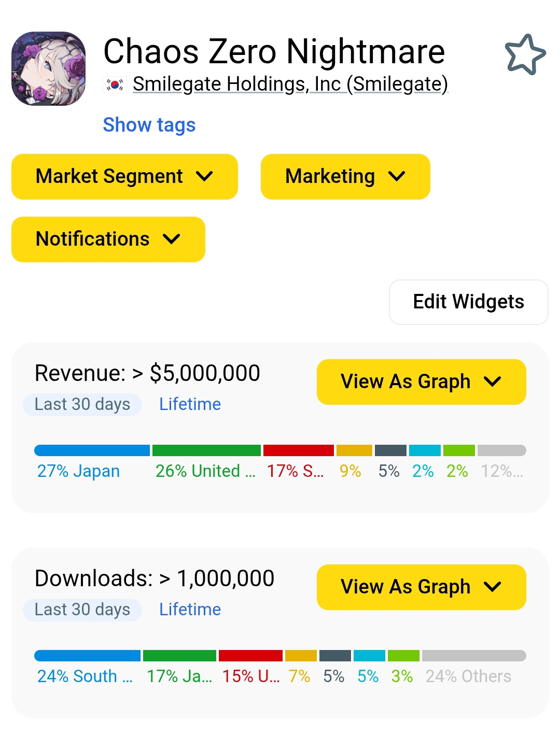This screenshot has height=735, width=560.
Task: Click green 17% downloads bar segment
Action: [179, 656]
